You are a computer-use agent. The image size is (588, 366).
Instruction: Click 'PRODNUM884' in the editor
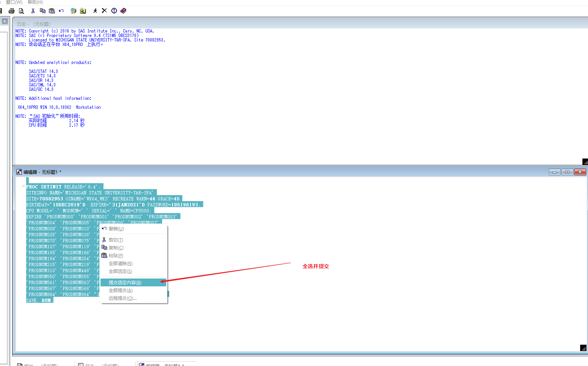pos(41,295)
